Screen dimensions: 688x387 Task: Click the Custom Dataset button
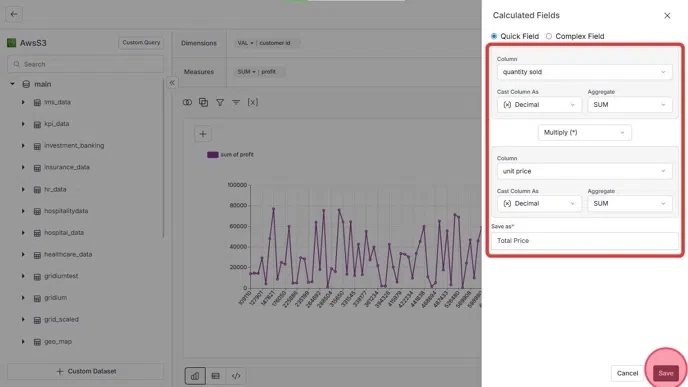pyautogui.click(x=86, y=371)
